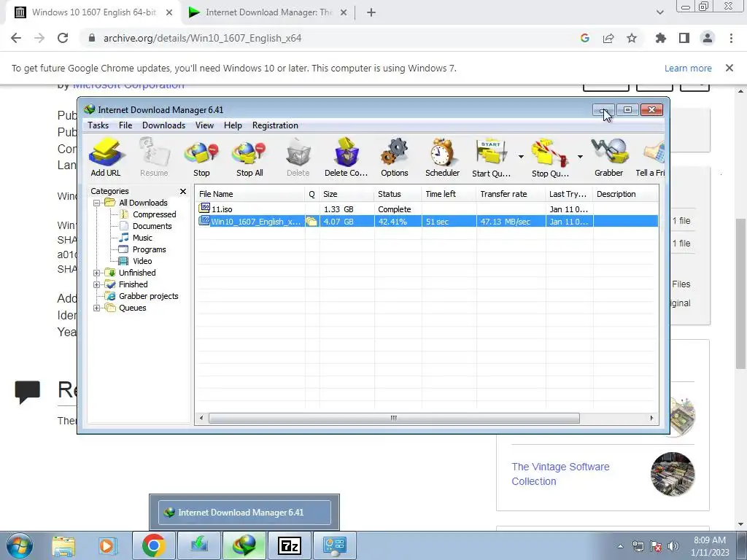Sort by the Status column header
The width and height of the screenshot is (747, 560).
[398, 194]
